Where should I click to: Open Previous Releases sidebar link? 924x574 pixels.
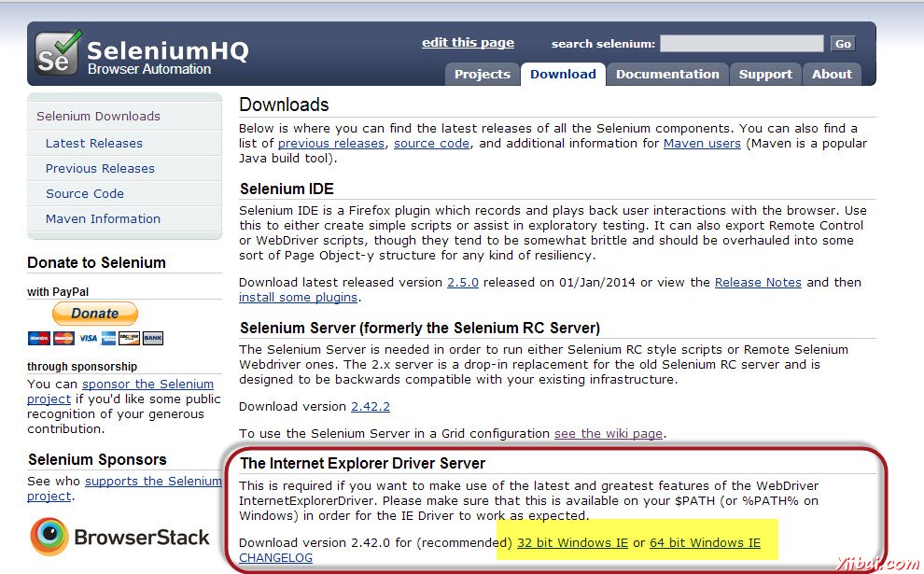tap(100, 169)
